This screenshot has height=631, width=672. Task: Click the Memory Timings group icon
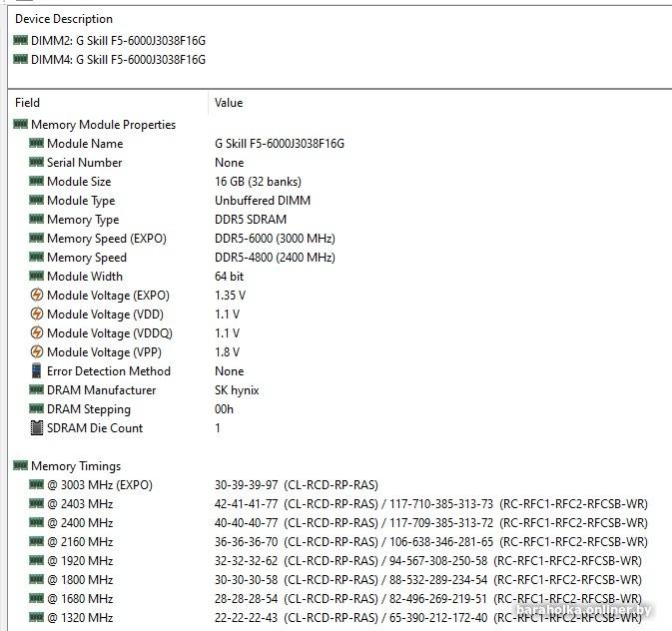tap(21, 465)
